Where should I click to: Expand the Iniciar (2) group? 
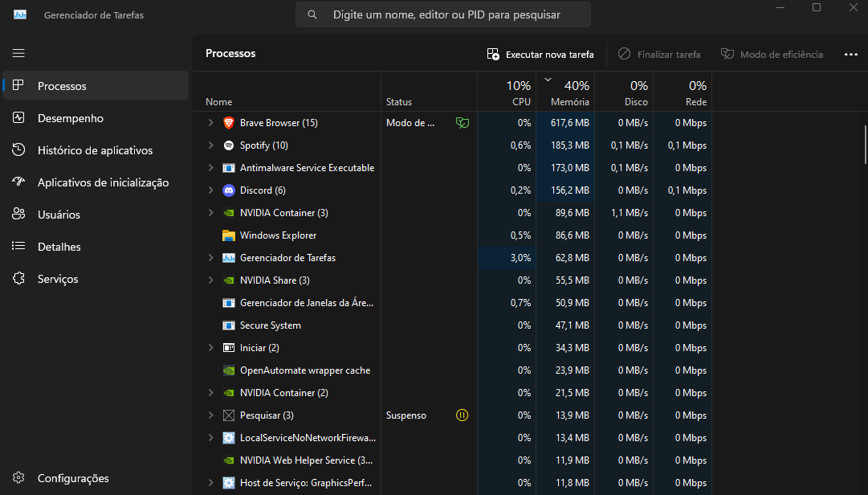(210, 348)
